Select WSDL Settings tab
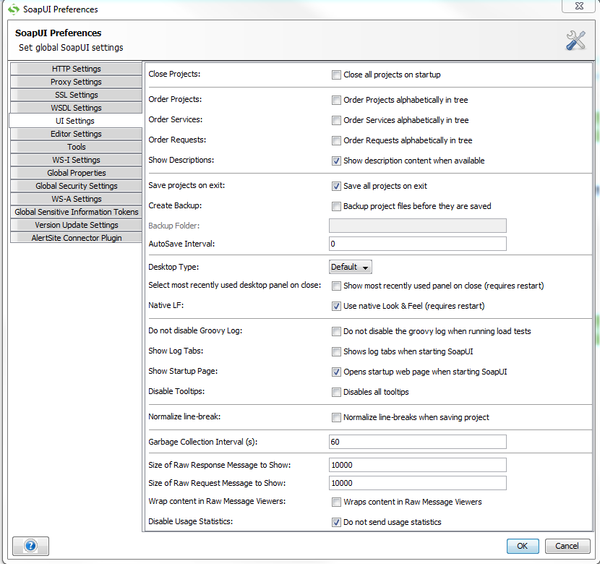The height and width of the screenshot is (564, 600). click(x=76, y=108)
